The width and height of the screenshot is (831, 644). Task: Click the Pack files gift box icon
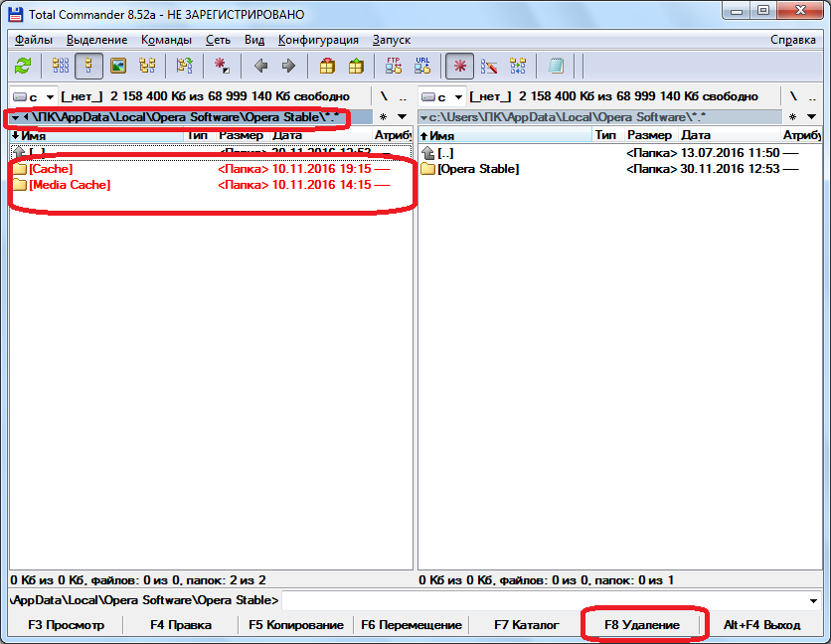[327, 66]
